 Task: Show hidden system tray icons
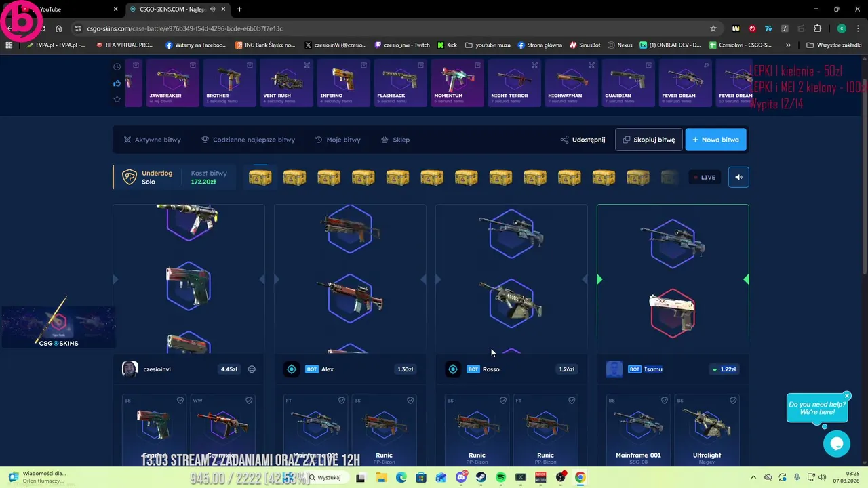(x=754, y=477)
